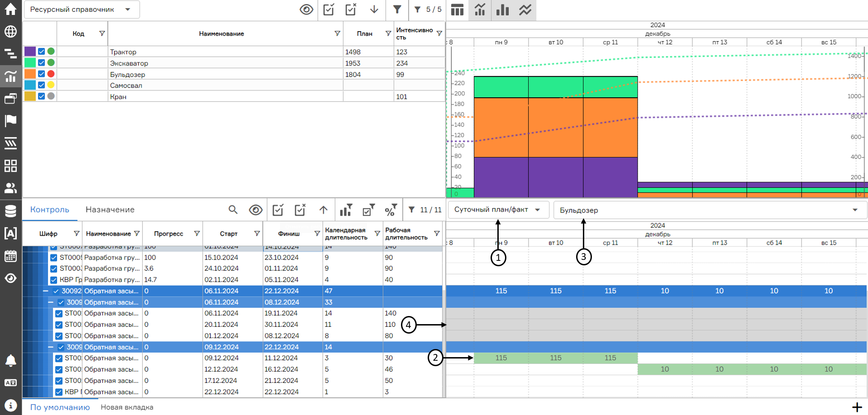868x415 pixels.
Task: Uncheck the Экскаватор resource checkbox
Action: point(41,62)
